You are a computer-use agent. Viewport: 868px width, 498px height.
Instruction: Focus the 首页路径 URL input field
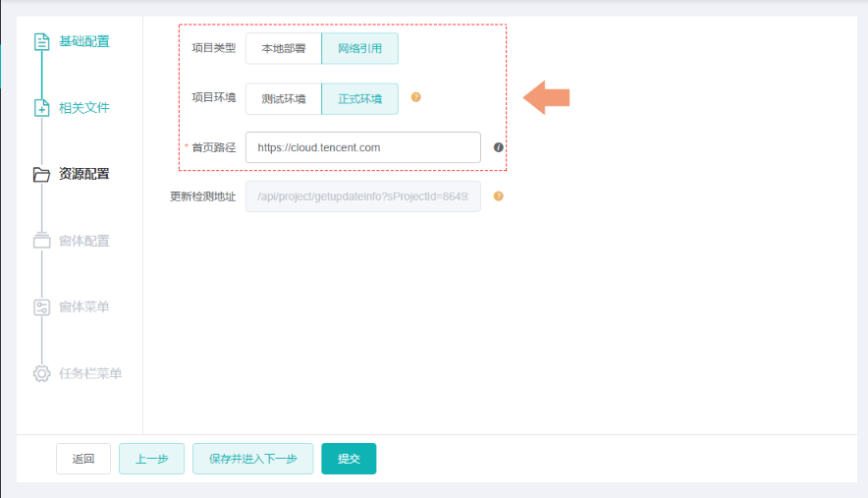point(362,147)
